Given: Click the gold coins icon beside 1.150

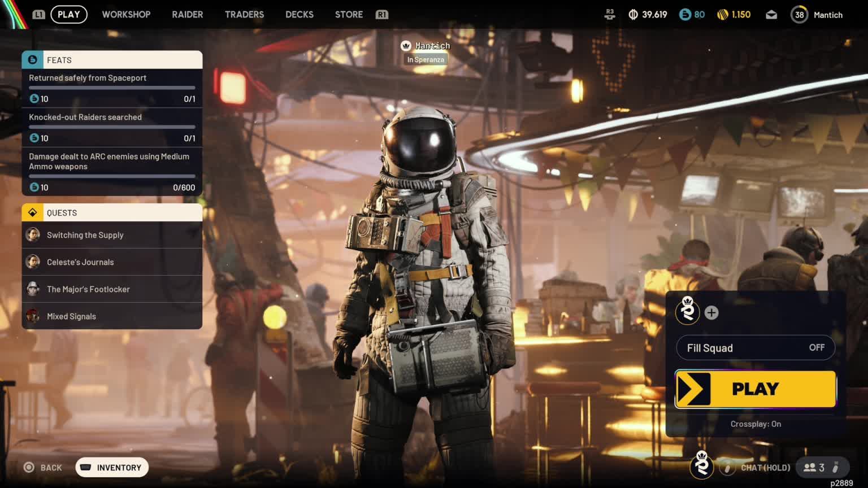Looking at the screenshot, I should click(x=723, y=15).
